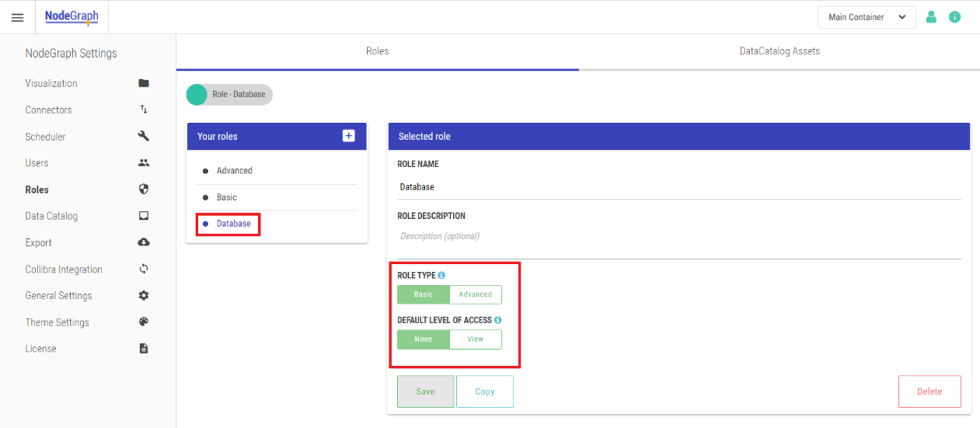
Task: Click the Data Catalog screen icon
Action: click(144, 216)
